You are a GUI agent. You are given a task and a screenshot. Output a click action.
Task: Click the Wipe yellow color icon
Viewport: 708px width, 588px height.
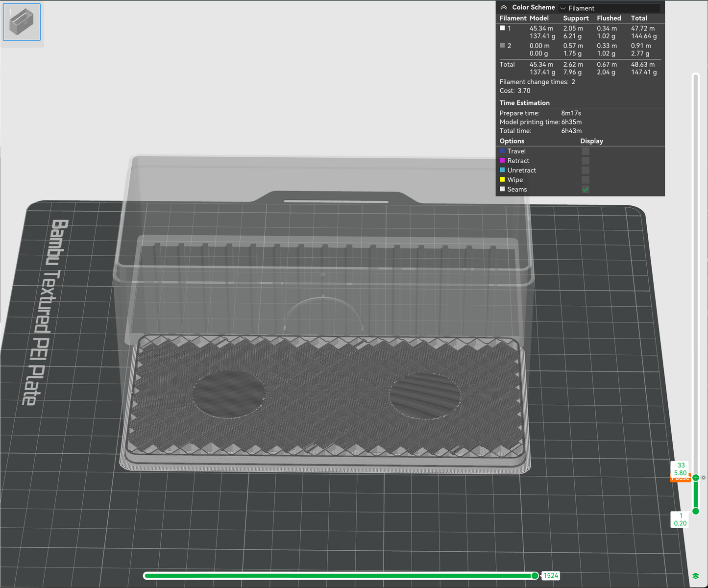(x=502, y=180)
